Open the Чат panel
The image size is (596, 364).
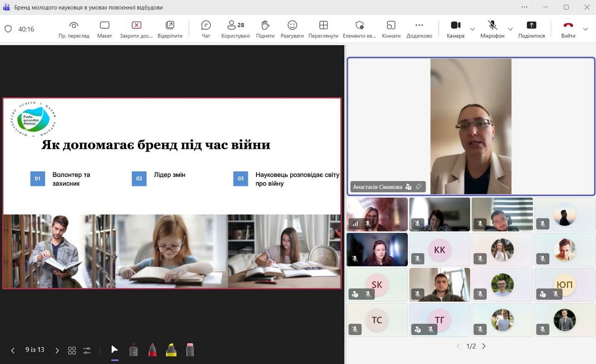coord(206,29)
